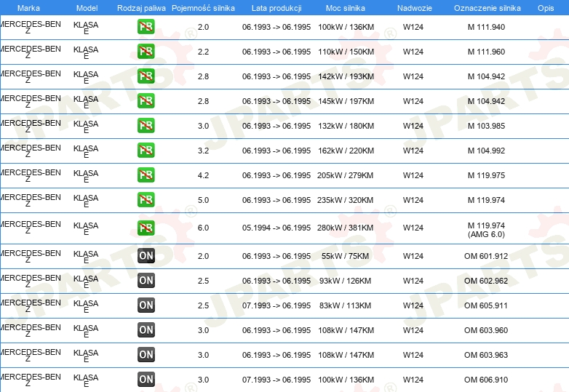The width and height of the screenshot is (569, 392).
Task: Click ON diesel icon in OM 605.911 row
Action: [x=146, y=305]
